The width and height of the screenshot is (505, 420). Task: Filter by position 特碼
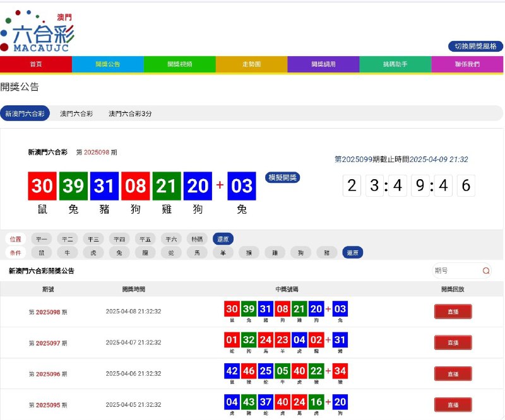pos(197,239)
